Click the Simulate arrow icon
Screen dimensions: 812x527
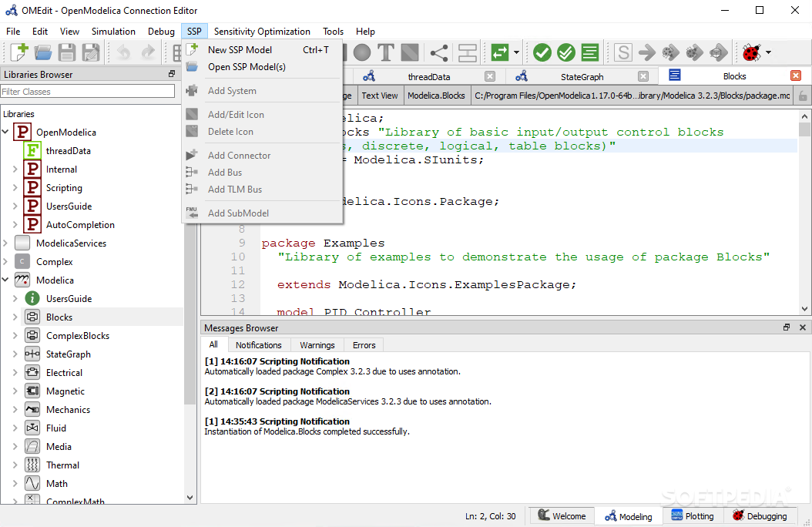647,52
